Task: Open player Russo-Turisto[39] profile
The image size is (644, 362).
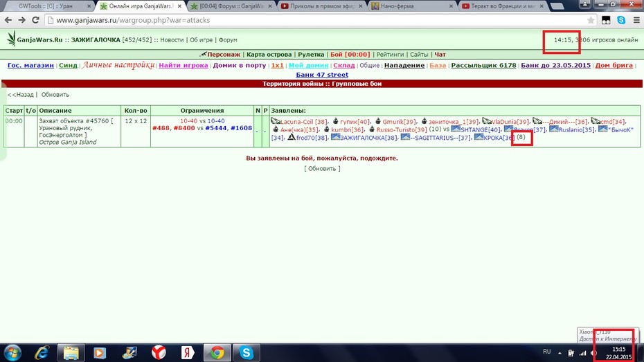Action: (402, 129)
